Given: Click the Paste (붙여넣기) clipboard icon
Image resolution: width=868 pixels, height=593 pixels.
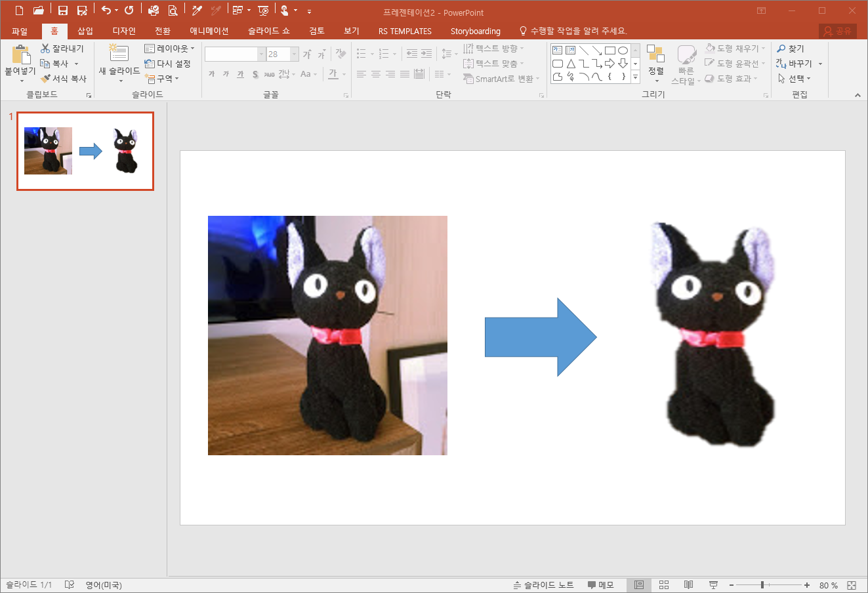Looking at the screenshot, I should 20,55.
